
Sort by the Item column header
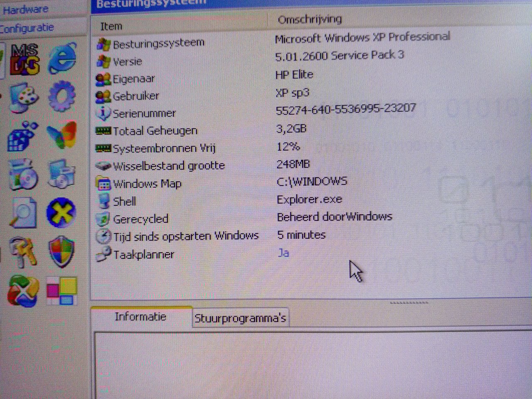111,26
